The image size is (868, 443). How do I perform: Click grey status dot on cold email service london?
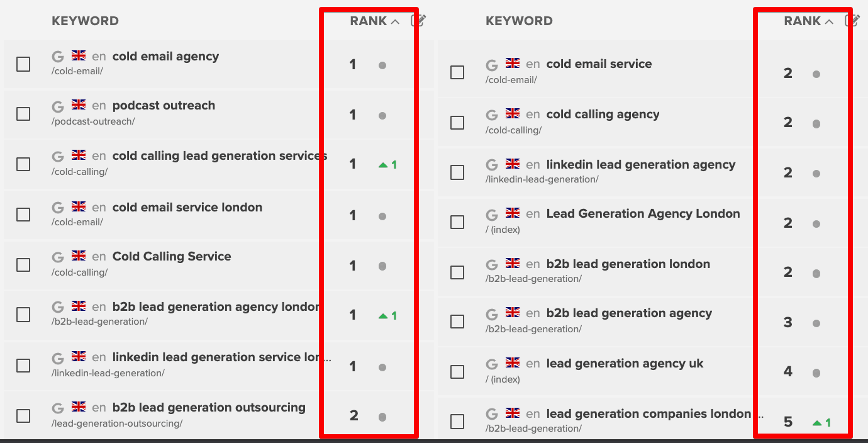pos(382,216)
